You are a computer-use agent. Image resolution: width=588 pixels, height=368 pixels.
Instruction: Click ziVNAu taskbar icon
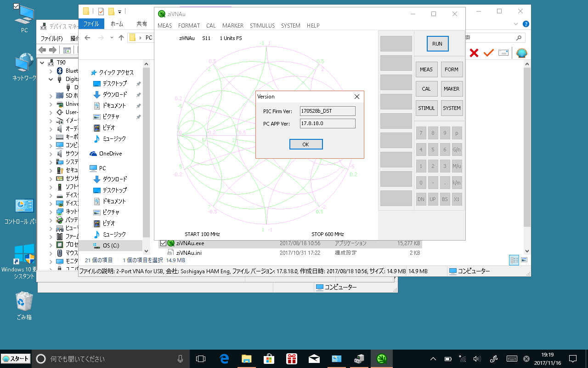click(382, 359)
